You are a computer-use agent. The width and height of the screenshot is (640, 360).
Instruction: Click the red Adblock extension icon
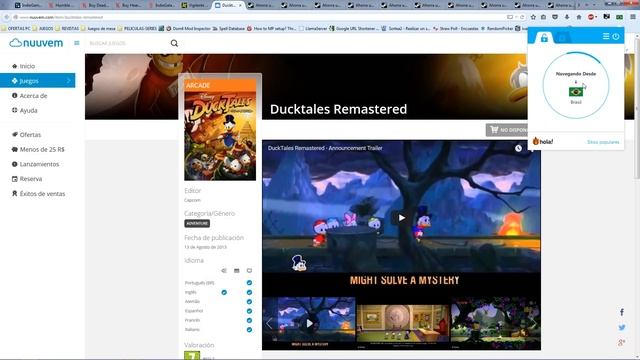[591, 17]
